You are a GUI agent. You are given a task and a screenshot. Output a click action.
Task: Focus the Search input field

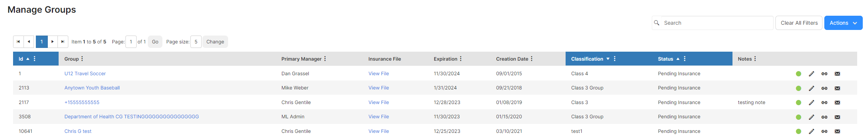click(x=712, y=23)
